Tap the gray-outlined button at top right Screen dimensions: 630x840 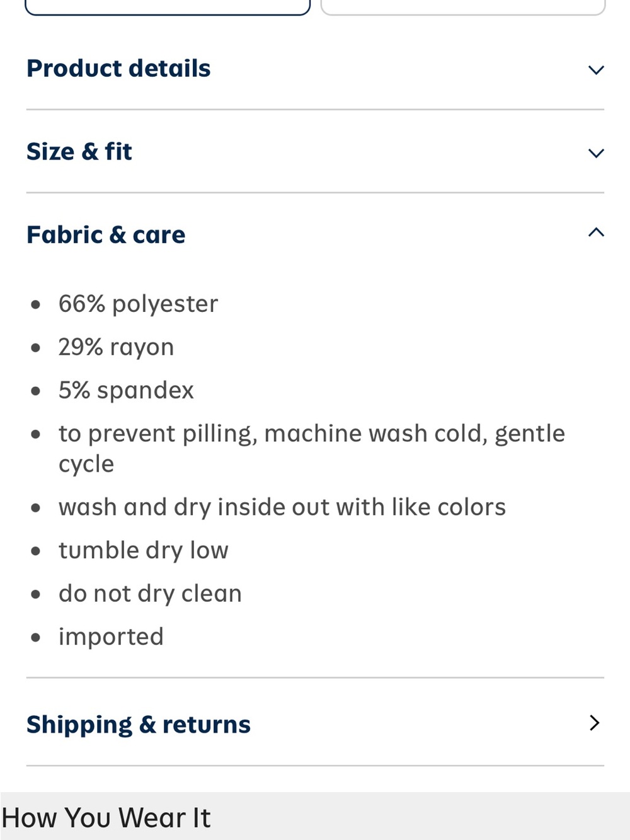(463, 6)
